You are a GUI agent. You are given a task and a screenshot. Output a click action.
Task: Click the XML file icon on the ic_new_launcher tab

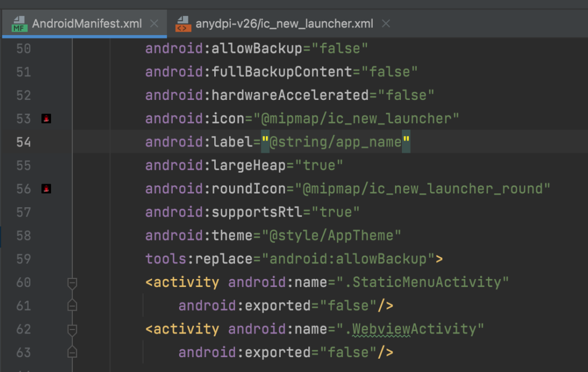click(183, 24)
